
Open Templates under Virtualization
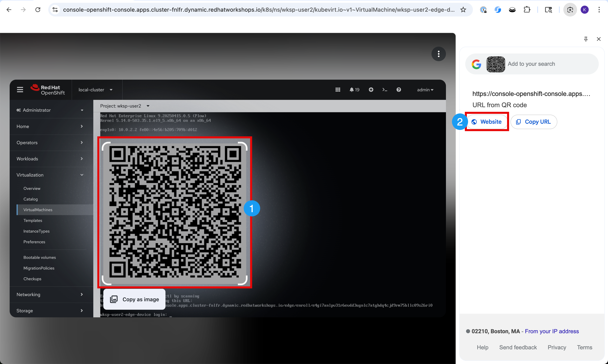pos(33,220)
